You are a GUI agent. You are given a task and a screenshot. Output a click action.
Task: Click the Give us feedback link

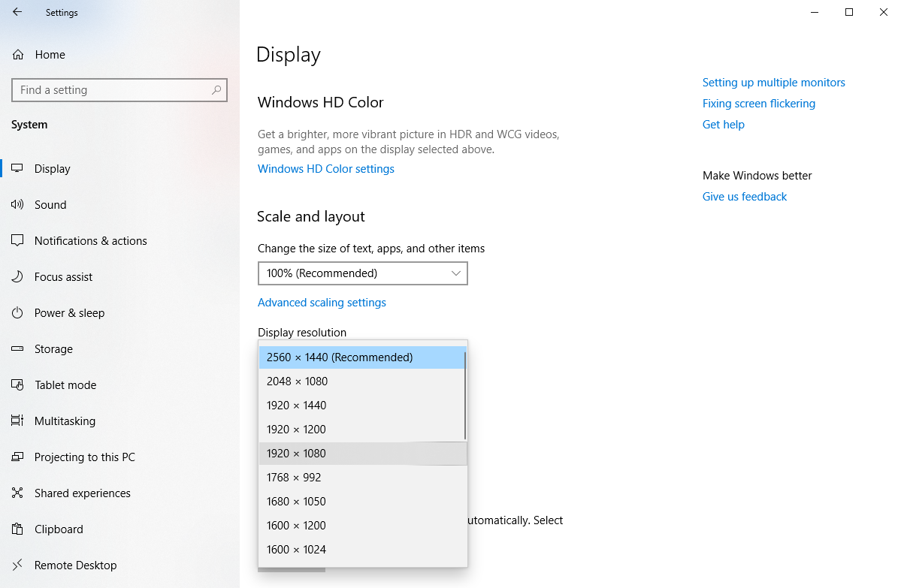click(744, 197)
